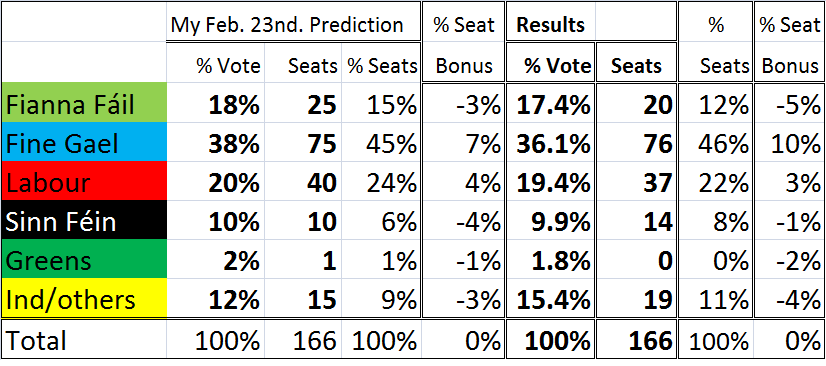Select the blue Fine Gael party cell

(84, 141)
